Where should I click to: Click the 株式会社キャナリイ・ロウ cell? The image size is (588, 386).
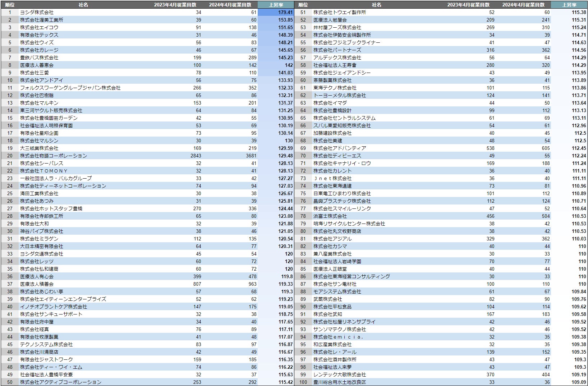click(342, 163)
